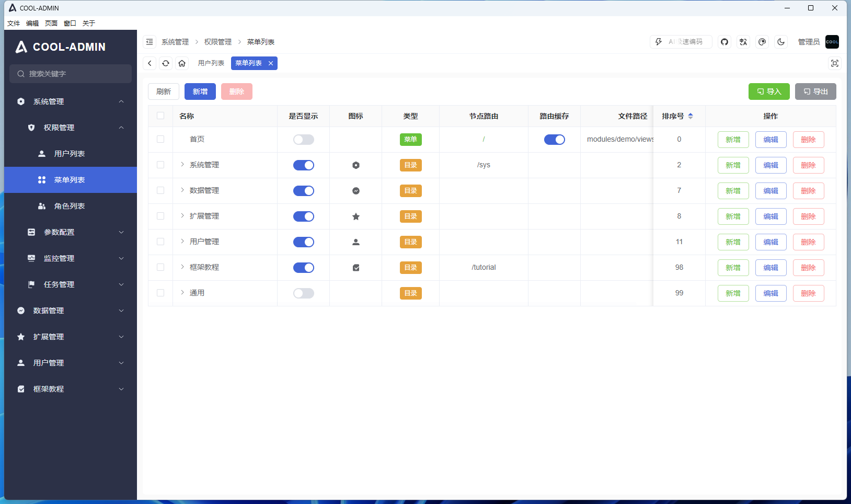Click the blue 新增 button
Viewport: 851px width, 504px height.
(x=200, y=91)
